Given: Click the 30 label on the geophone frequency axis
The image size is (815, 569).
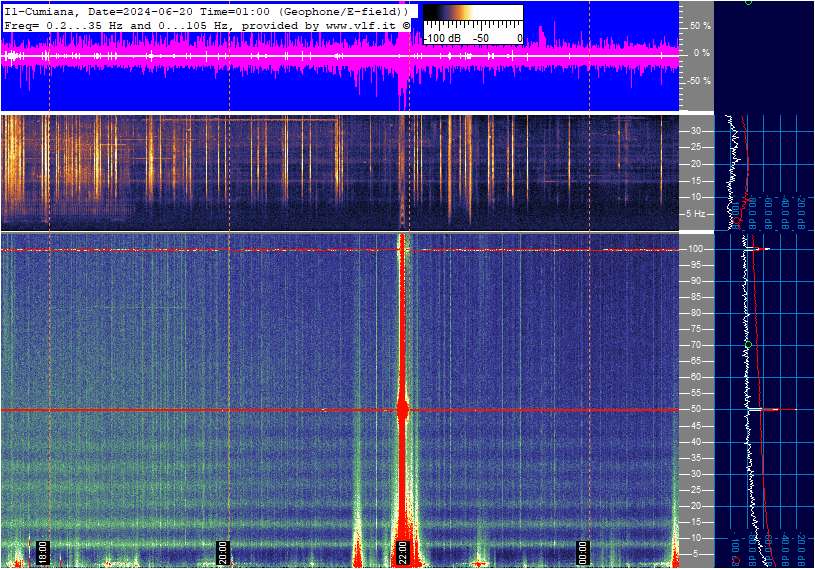Looking at the screenshot, I should [x=693, y=131].
